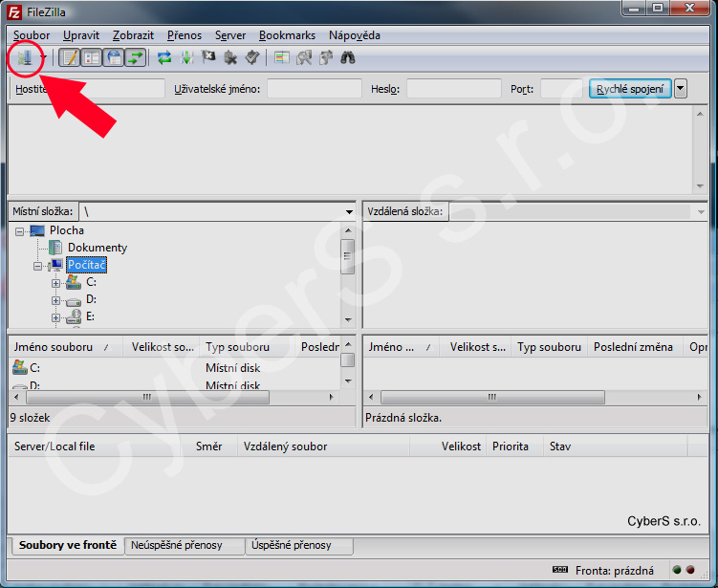The width and height of the screenshot is (718, 588).
Task: Open the Přenos menu
Action: click(x=185, y=35)
